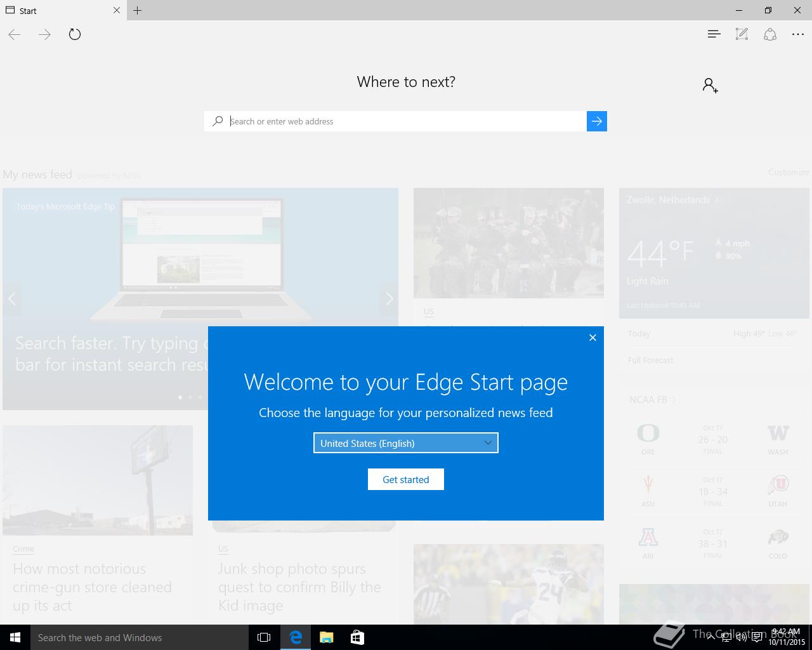Click the 44°F temperature reading
Viewport: 812px width, 650px height.
pos(660,253)
